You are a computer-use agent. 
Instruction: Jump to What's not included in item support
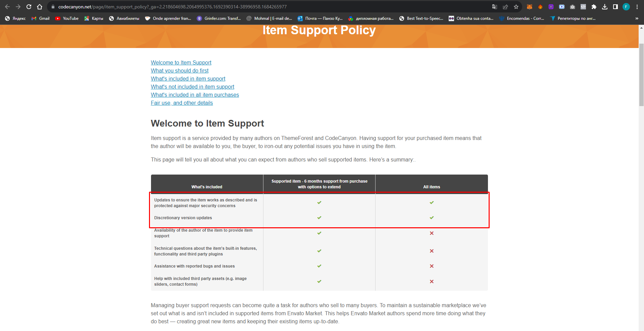coord(192,87)
